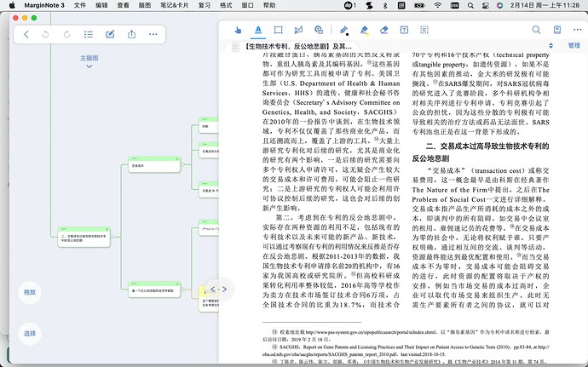Screen dimensions: 588x367
Task: Open Control Center in menu bar
Action: click(485, 5)
